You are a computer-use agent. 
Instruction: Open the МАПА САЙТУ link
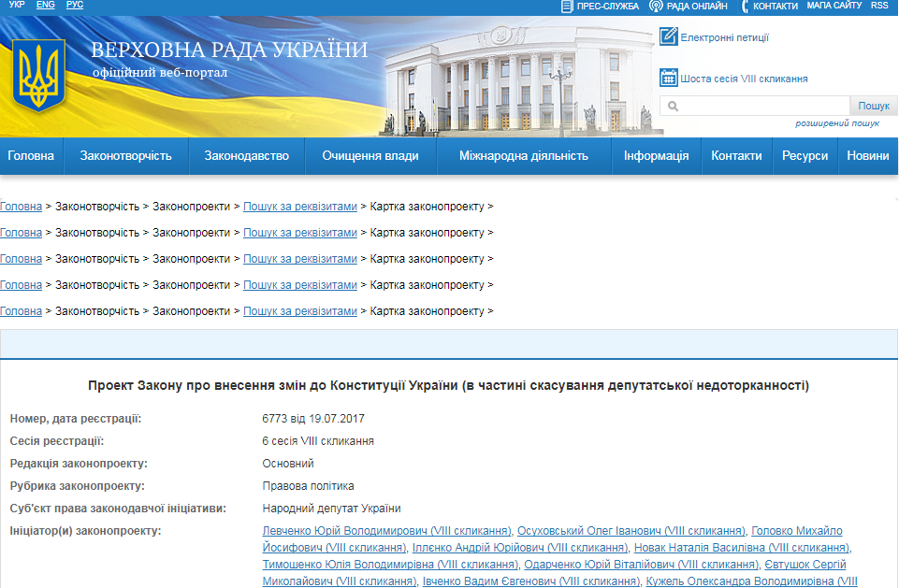[x=834, y=6]
